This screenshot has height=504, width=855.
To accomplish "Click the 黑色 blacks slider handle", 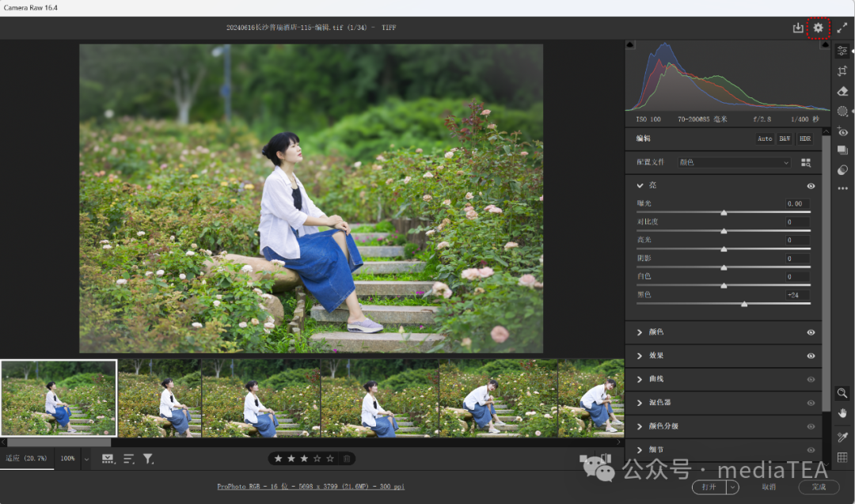I will 743,304.
